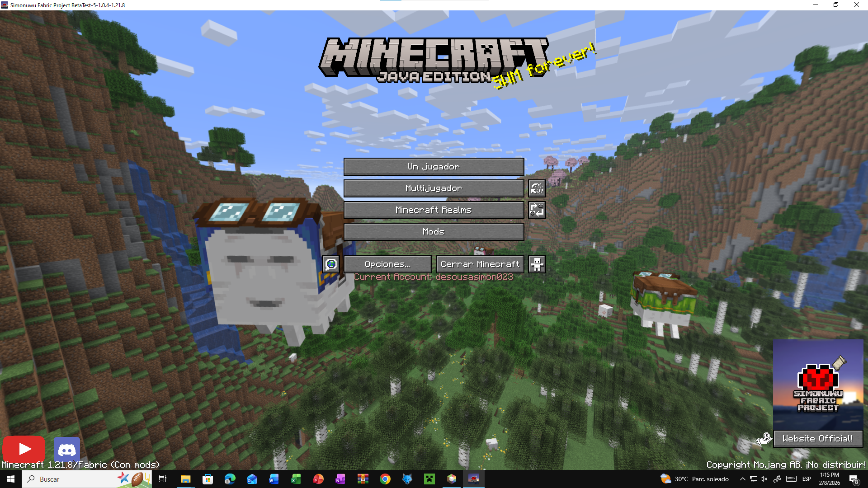Viewport: 868px width, 488px height.
Task: Open the blue wolf app in taskbar
Action: (407, 479)
